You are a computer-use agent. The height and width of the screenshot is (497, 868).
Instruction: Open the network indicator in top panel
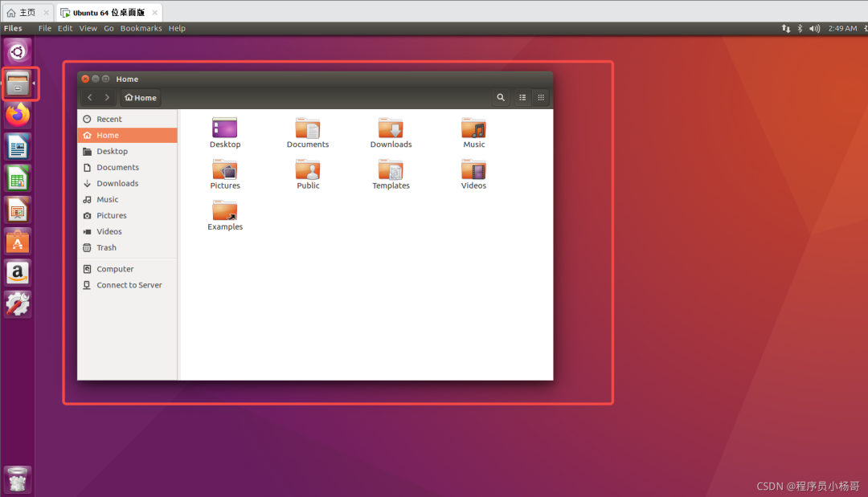(x=785, y=28)
